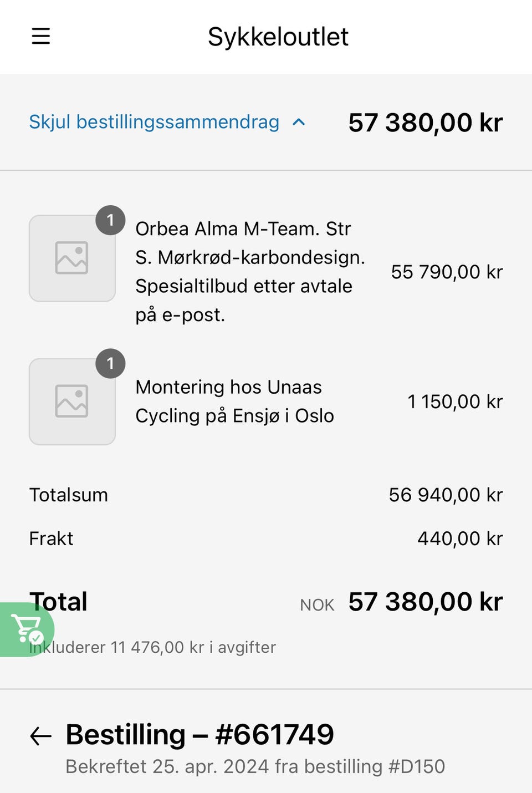Click the Orbea Alma quantity badge
532x793 pixels.
click(110, 220)
